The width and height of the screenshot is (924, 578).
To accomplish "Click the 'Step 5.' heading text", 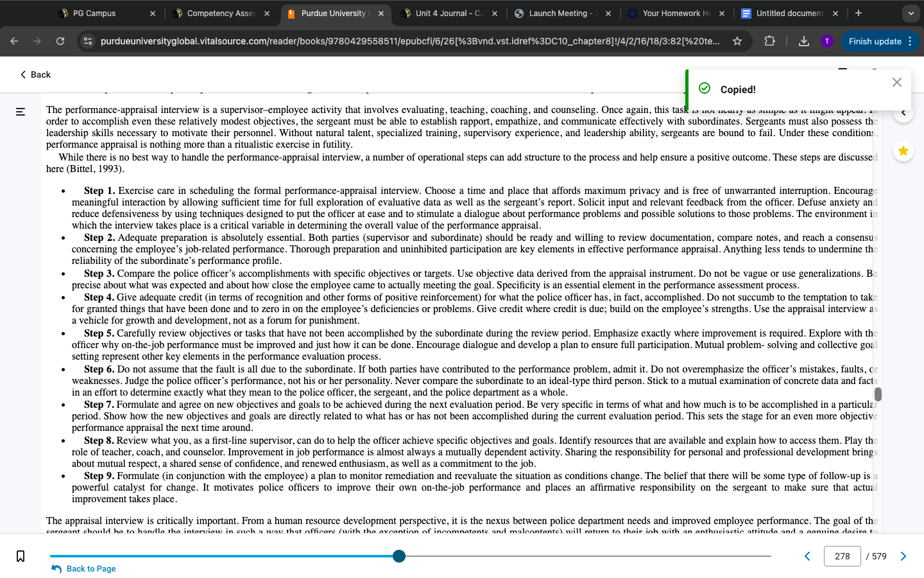I will tap(99, 333).
